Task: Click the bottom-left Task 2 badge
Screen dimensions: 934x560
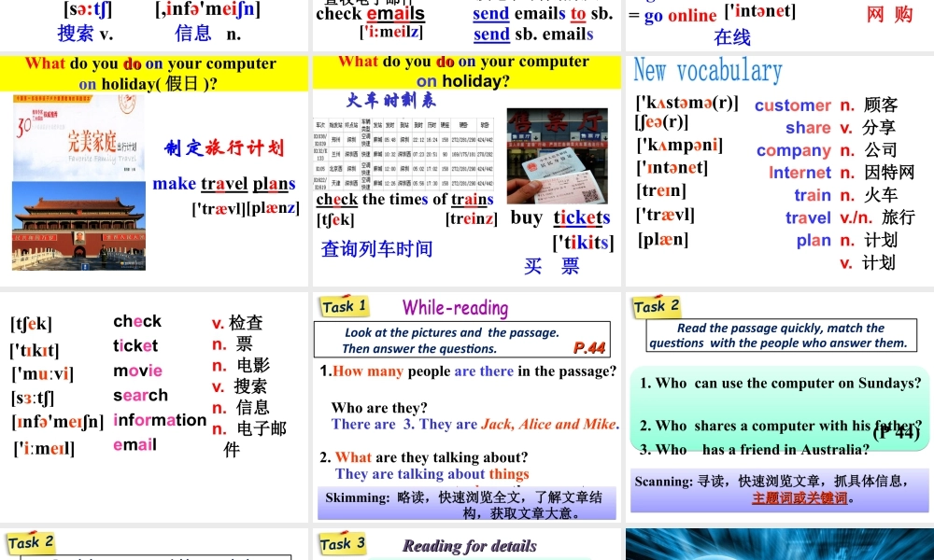Action: (x=29, y=541)
